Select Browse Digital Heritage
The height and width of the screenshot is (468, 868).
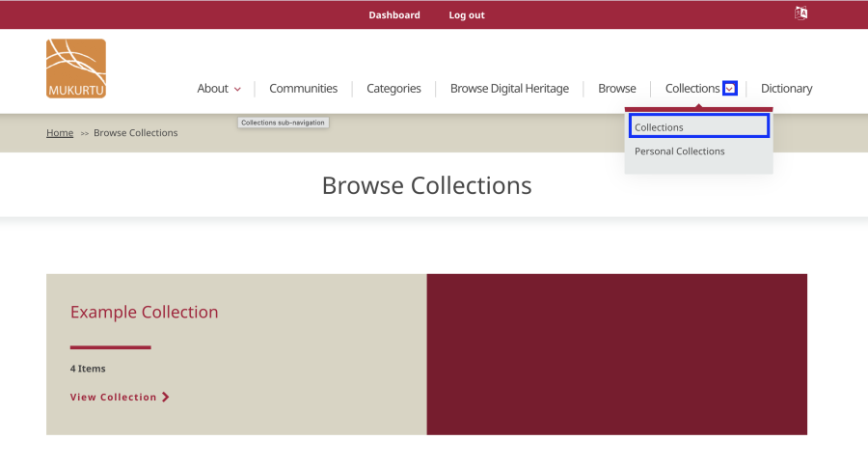pos(509,89)
